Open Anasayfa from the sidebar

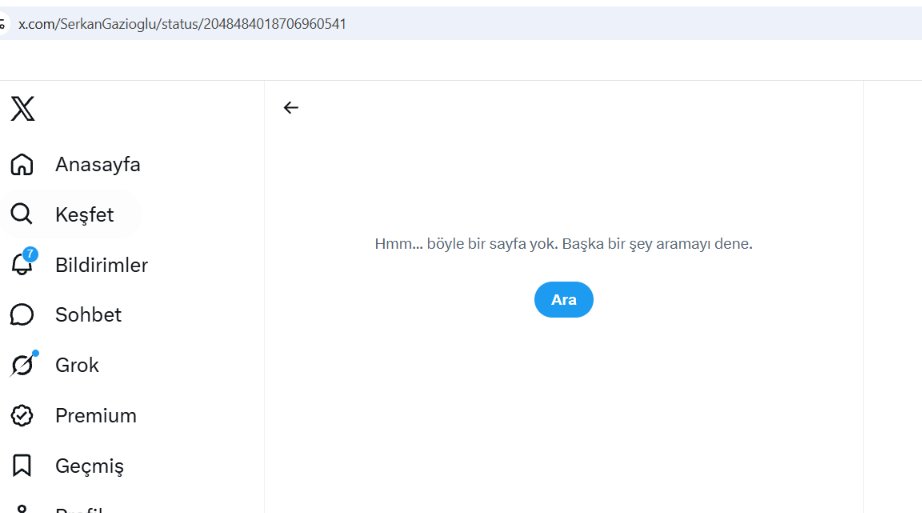pyautogui.click(x=98, y=165)
